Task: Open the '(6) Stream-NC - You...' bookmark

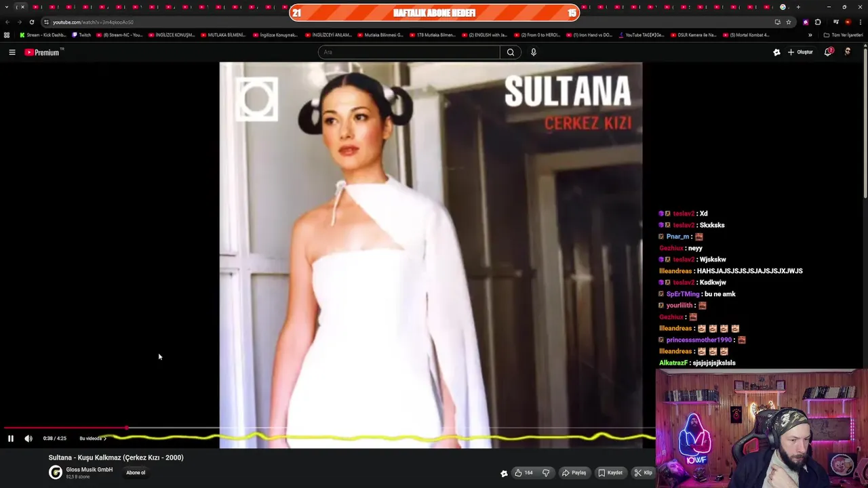Action: pyautogui.click(x=119, y=35)
